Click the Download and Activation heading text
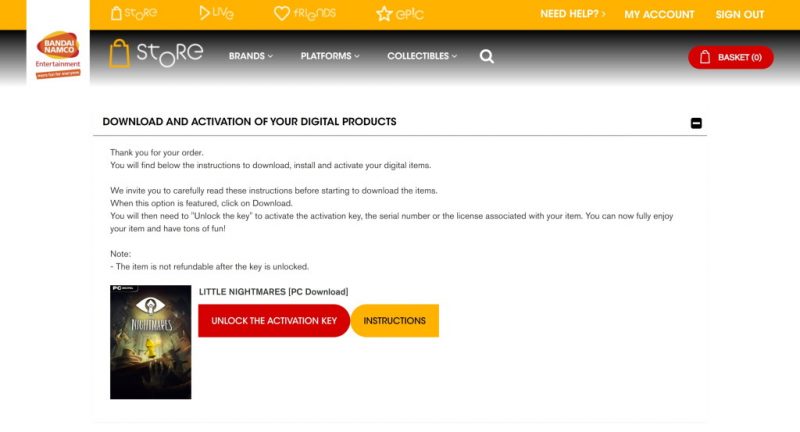This screenshot has height=432, width=800. pos(249,121)
